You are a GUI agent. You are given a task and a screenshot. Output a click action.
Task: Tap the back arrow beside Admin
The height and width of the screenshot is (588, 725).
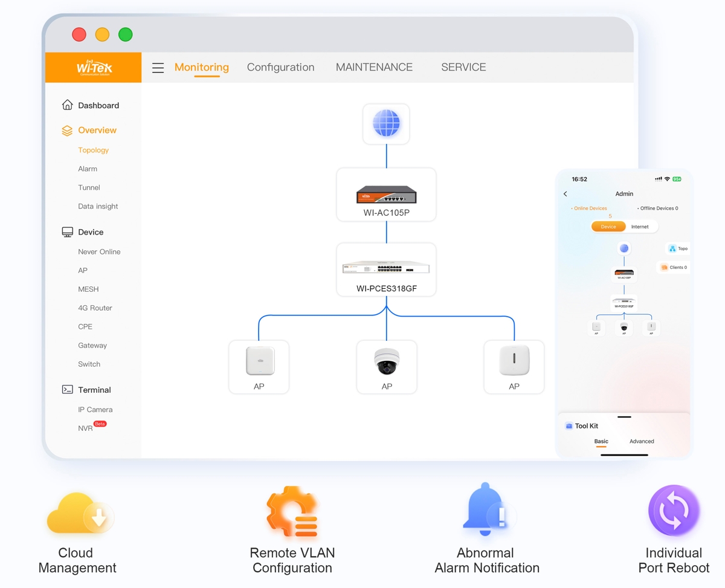(x=565, y=194)
